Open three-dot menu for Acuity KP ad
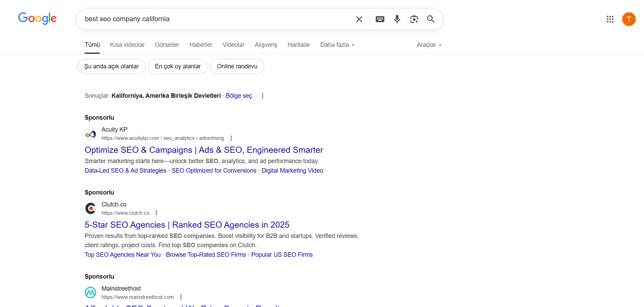The width and height of the screenshot is (644, 307). tap(231, 138)
